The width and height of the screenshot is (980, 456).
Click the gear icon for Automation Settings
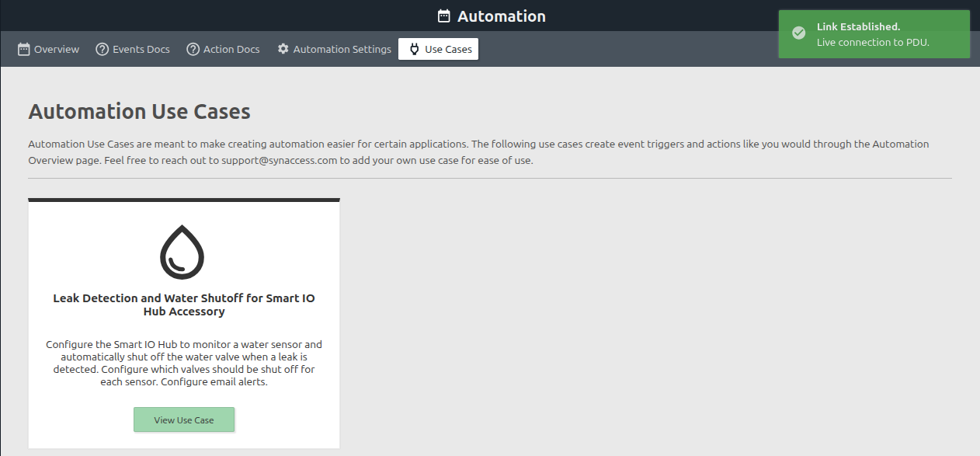pyautogui.click(x=283, y=49)
